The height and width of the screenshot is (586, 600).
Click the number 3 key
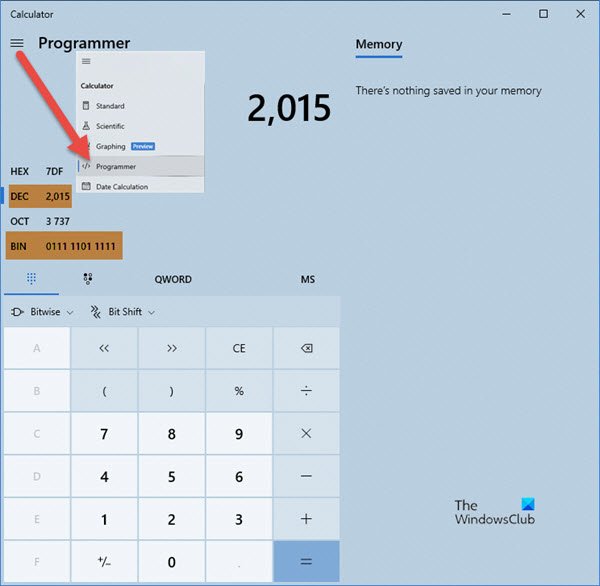(x=239, y=519)
